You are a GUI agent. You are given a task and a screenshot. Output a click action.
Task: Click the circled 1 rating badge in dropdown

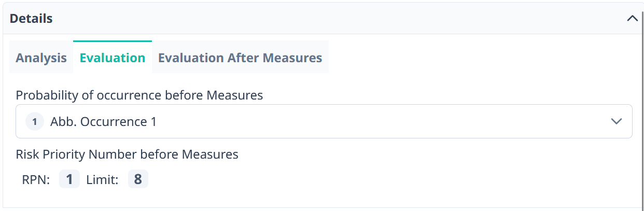tap(35, 122)
